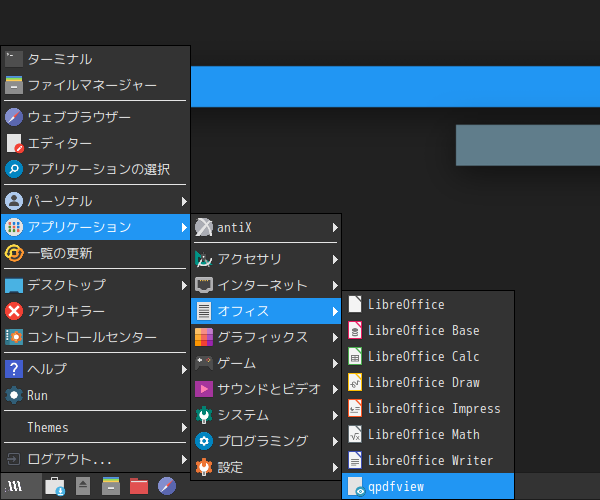Click the Help question mark icon
This screenshot has width=600, height=500.
14,369
